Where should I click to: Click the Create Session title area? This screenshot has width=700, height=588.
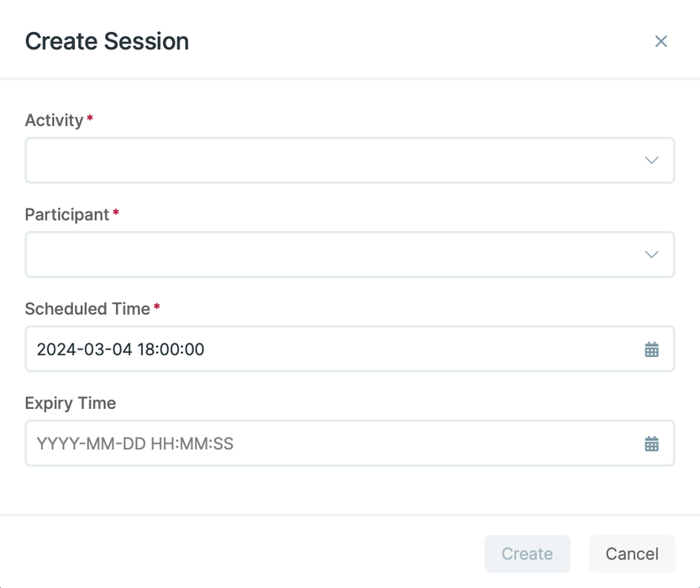tap(107, 41)
